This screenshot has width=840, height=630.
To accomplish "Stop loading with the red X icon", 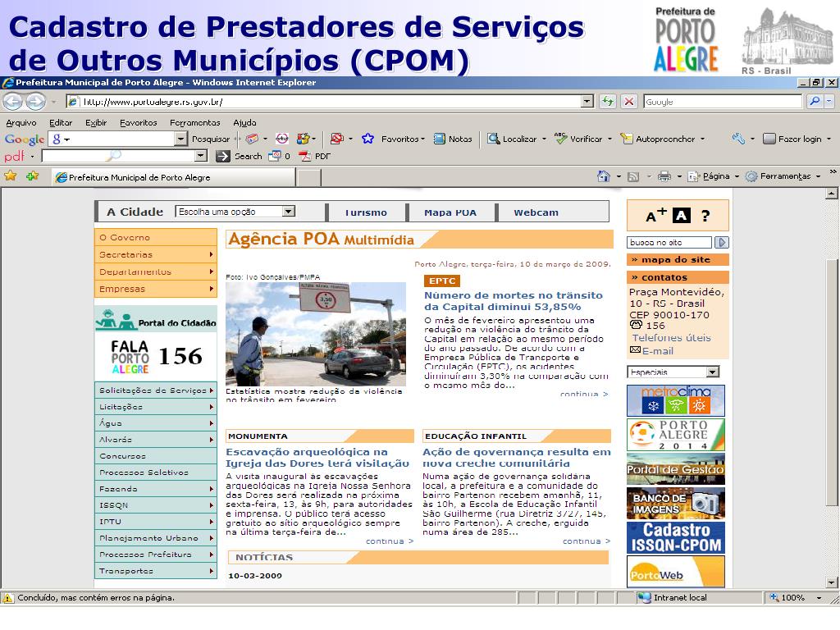I will 629,101.
